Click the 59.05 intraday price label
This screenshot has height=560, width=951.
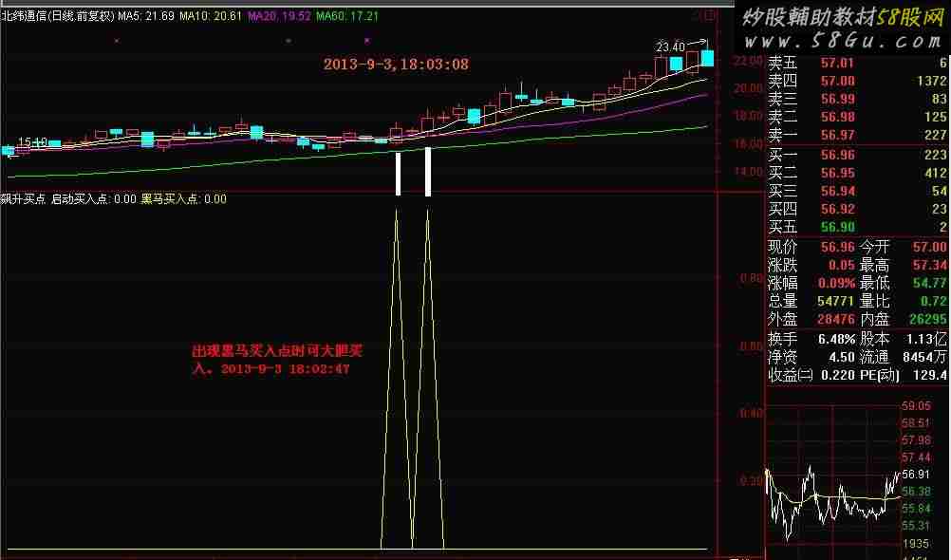916,406
